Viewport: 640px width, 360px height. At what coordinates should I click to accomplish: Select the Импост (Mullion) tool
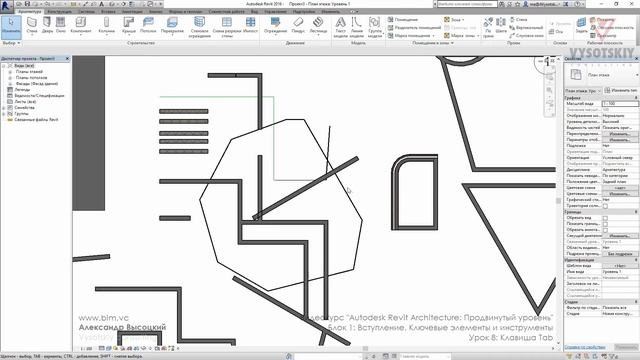point(250,26)
